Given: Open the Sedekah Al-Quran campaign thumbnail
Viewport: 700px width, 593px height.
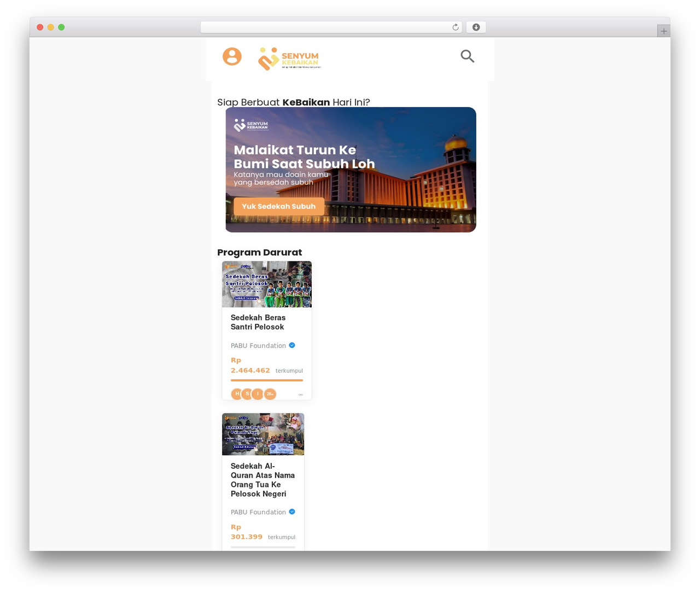Looking at the screenshot, I should pos(263,434).
